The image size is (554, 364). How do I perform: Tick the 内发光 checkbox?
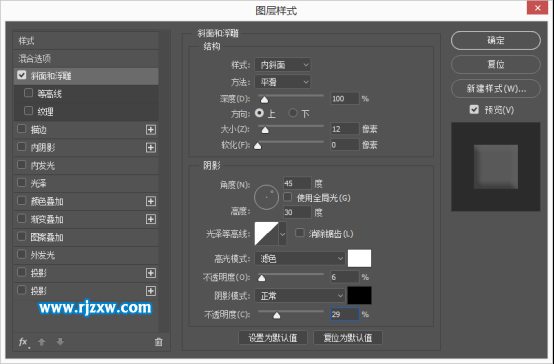(x=22, y=165)
